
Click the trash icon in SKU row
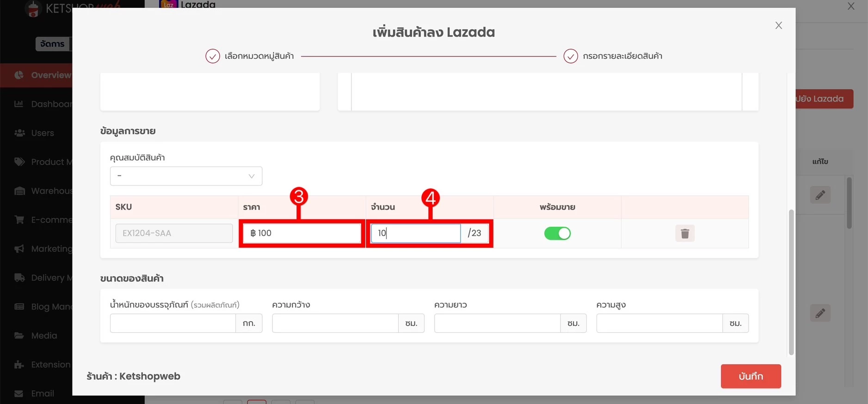pos(685,233)
